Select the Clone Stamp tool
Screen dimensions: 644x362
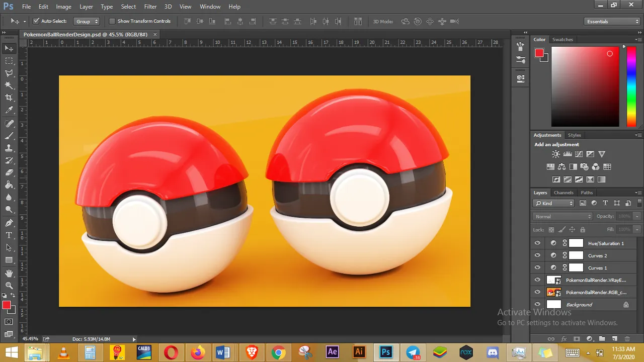tap(9, 148)
